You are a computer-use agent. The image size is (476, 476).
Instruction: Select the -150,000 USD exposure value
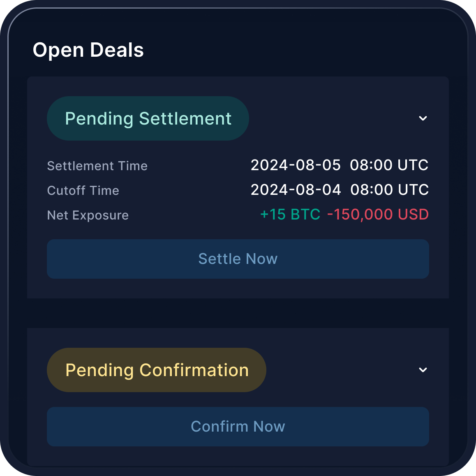377,214
